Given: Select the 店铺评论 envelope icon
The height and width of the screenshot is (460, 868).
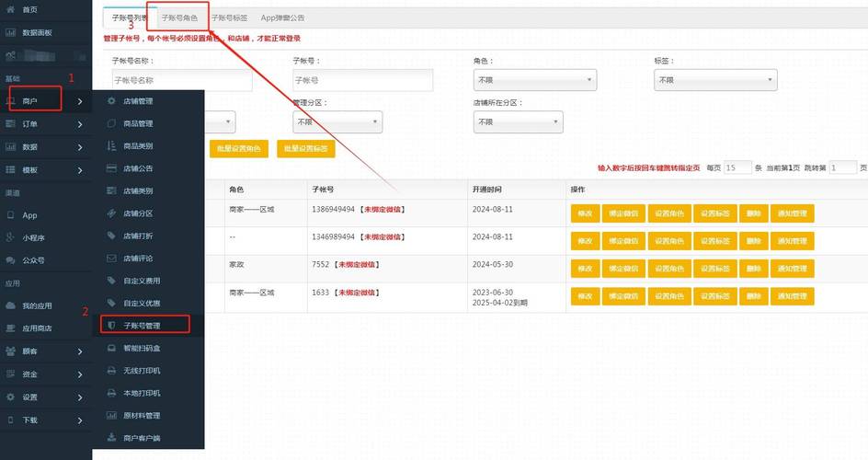Looking at the screenshot, I should (x=111, y=258).
